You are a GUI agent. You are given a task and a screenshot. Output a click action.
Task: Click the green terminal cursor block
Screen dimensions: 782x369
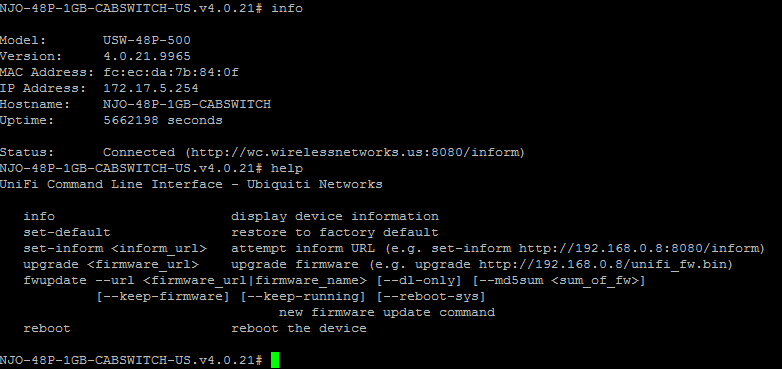(x=275, y=360)
